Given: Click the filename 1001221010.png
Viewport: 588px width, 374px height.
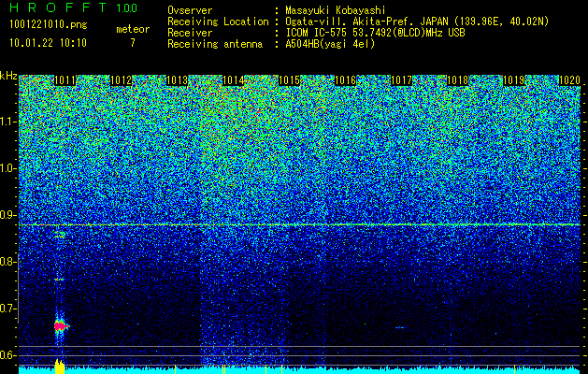Looking at the screenshot, I should (48, 25).
